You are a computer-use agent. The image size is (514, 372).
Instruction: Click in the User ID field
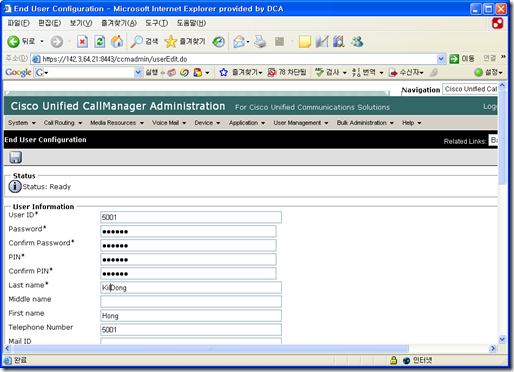pos(191,217)
